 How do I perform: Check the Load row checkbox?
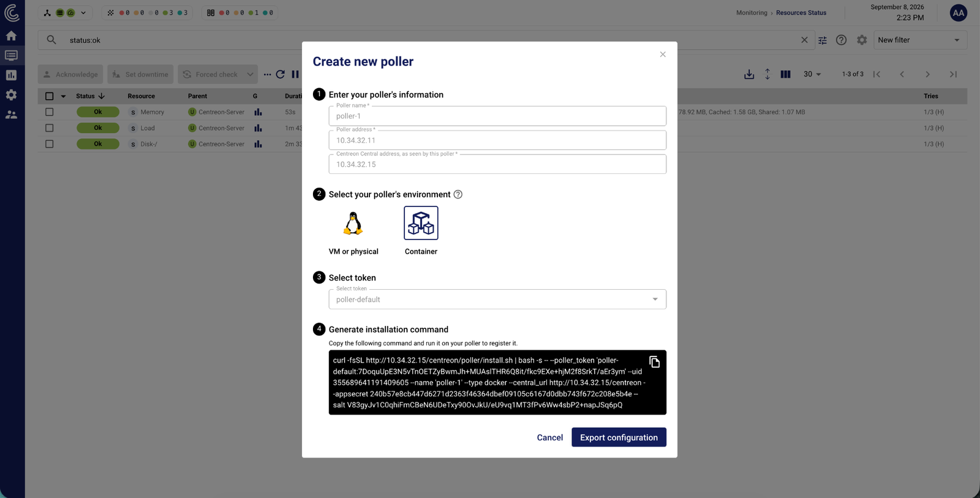[50, 128]
